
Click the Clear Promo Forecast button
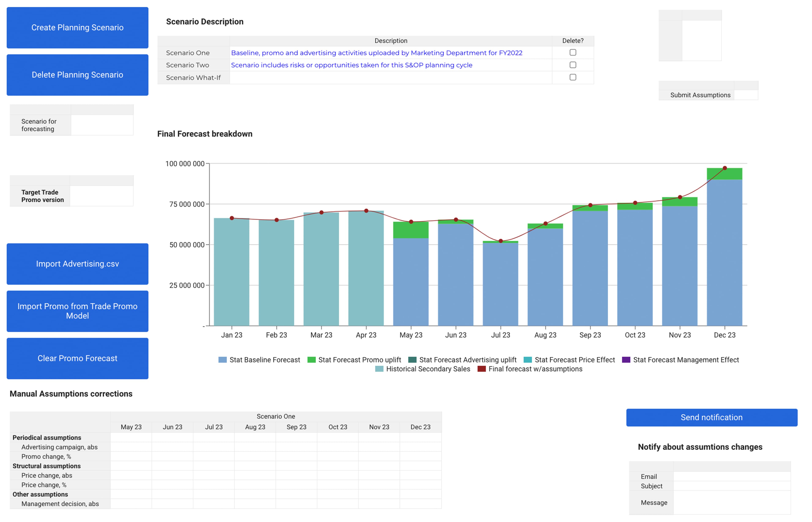click(x=77, y=358)
